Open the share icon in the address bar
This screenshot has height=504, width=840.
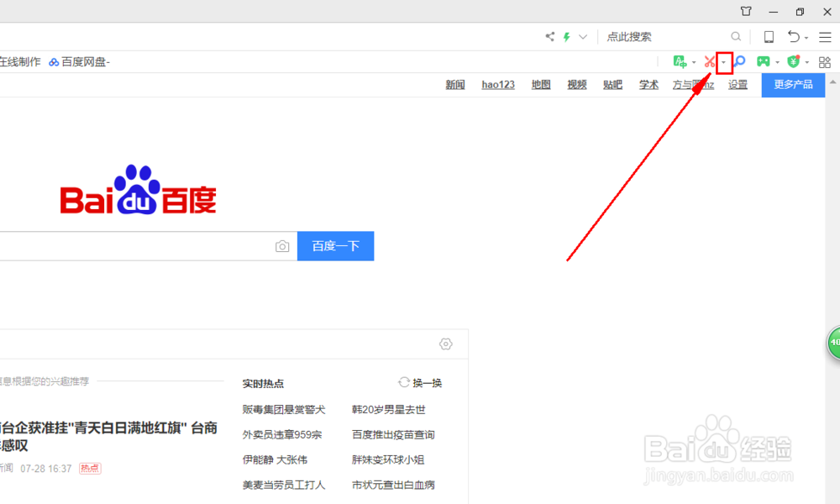point(549,37)
